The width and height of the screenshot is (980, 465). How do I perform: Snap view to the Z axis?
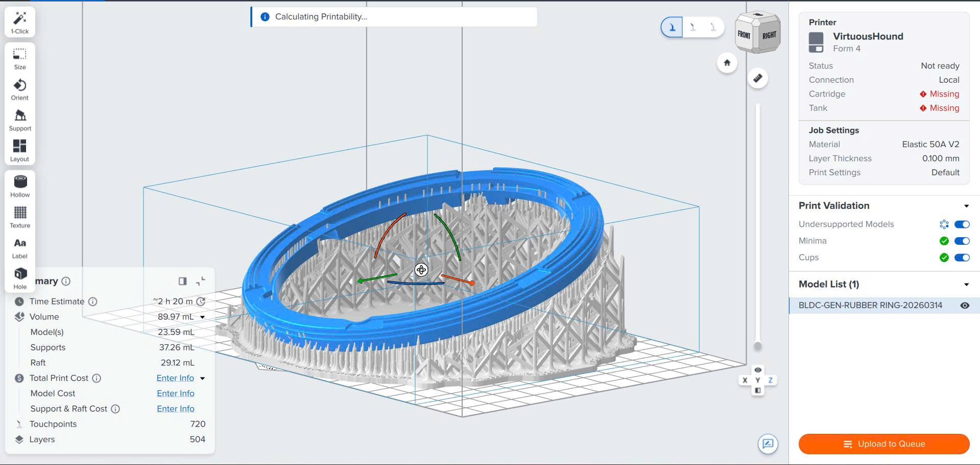770,380
